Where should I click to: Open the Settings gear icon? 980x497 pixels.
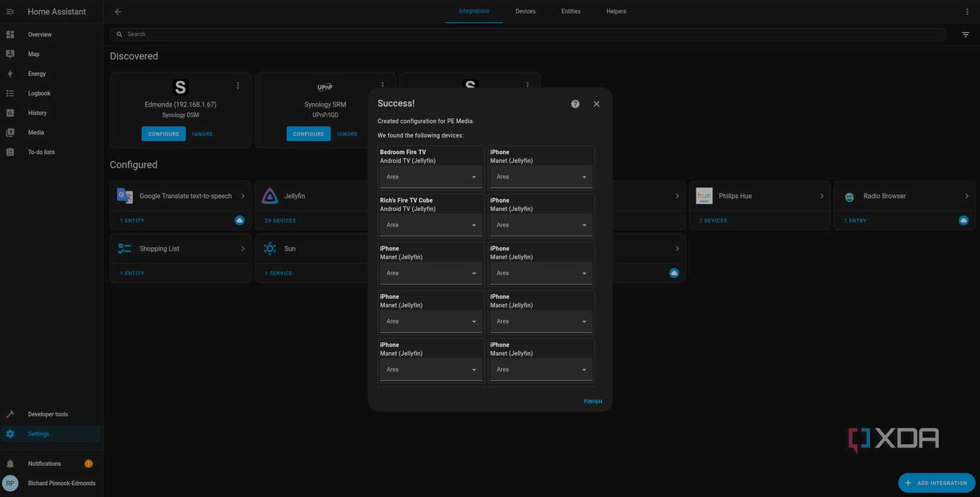tap(10, 434)
